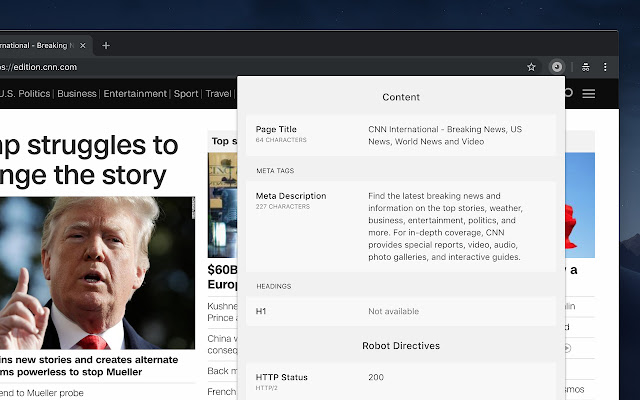640x400 pixels.
Task: Open the SEO extension icon in toolbar
Action: (x=557, y=67)
